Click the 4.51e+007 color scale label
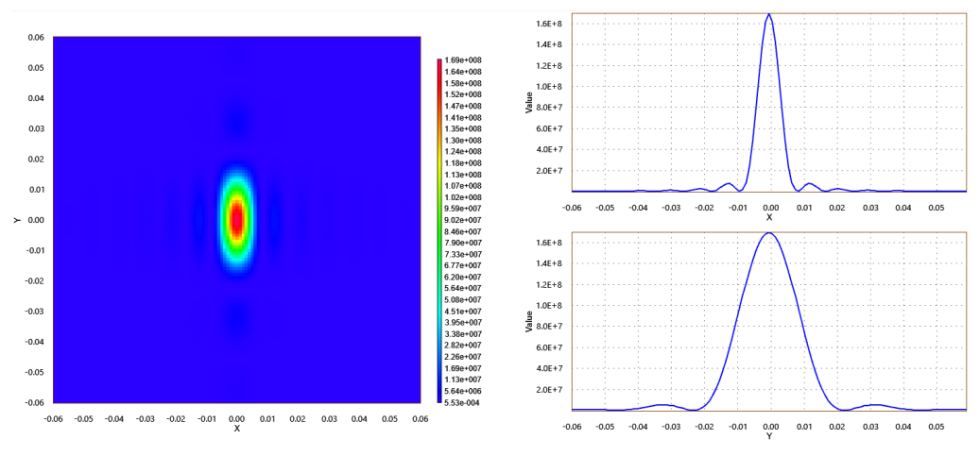The width and height of the screenshot is (980, 456). (x=462, y=311)
